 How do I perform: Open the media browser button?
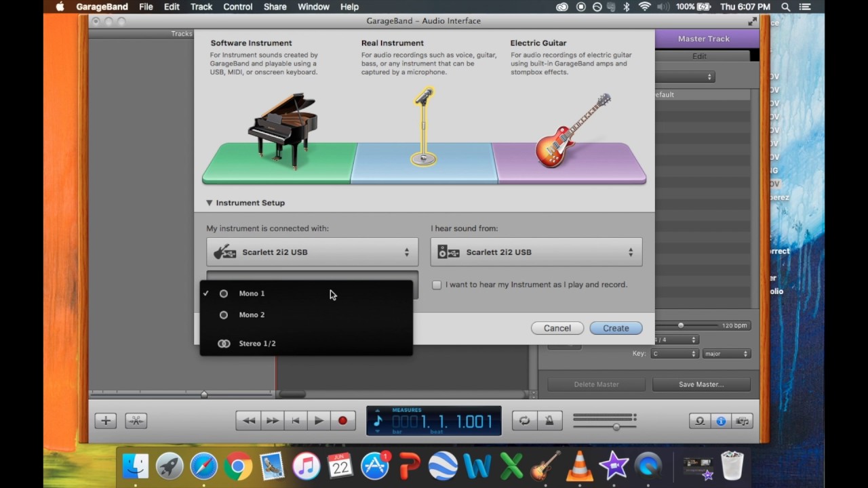pos(743,421)
